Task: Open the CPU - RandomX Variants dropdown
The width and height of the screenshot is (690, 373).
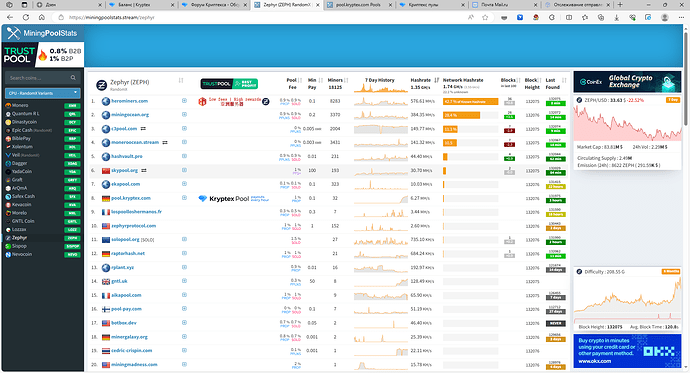Action: click(42, 93)
